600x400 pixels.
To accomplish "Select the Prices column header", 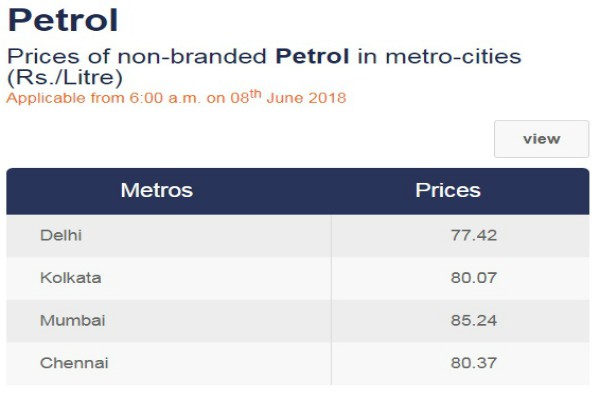I will click(448, 190).
